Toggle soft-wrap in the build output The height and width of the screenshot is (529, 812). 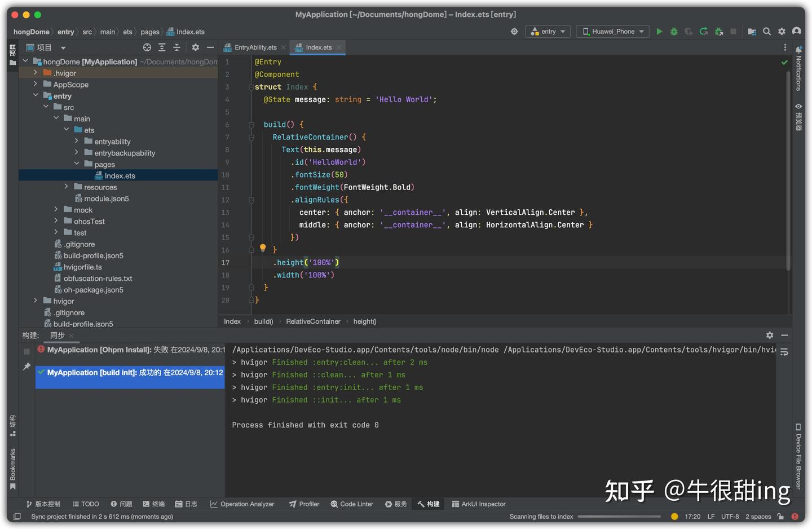click(x=784, y=352)
